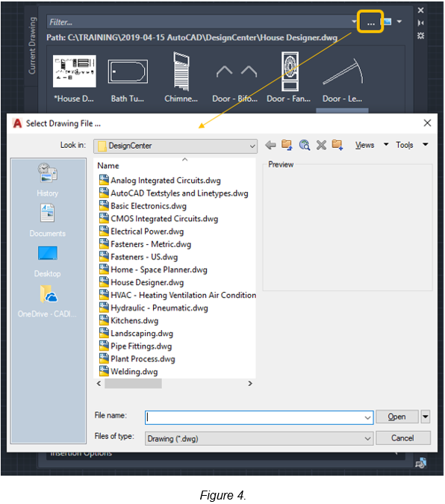Expand the Filter field dropdown arrow
Image resolution: width=445 pixels, height=504 pixels.
click(354, 22)
